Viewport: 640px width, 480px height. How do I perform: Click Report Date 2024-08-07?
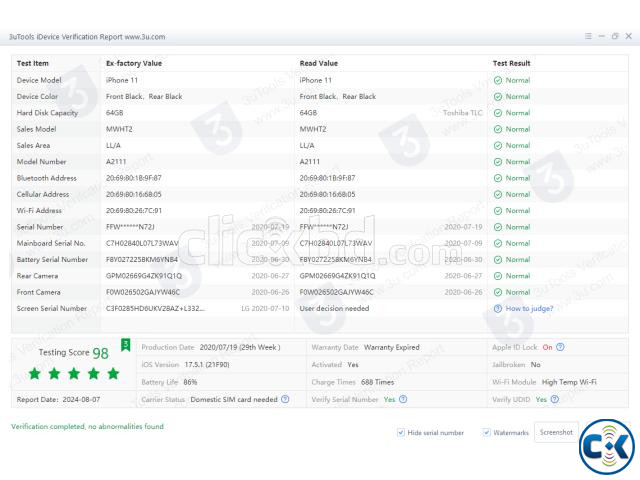[x=58, y=400]
